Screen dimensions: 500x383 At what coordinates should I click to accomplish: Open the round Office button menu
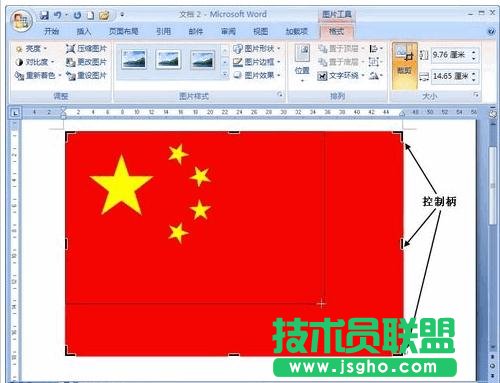(x=21, y=21)
